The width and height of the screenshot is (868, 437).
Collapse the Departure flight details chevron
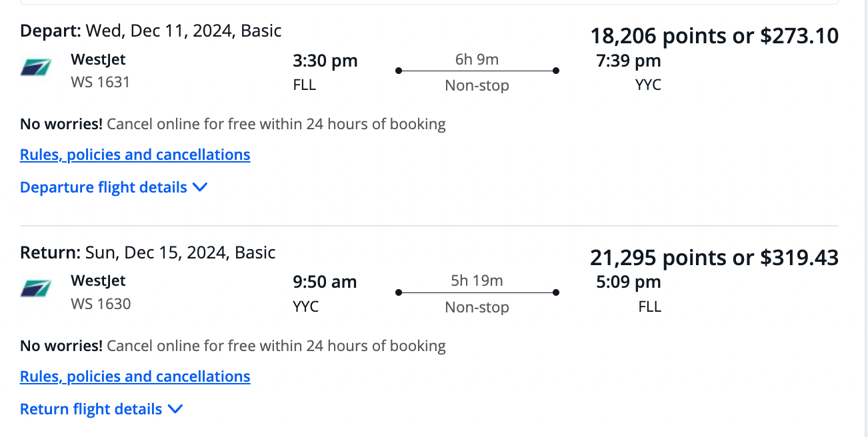(200, 187)
